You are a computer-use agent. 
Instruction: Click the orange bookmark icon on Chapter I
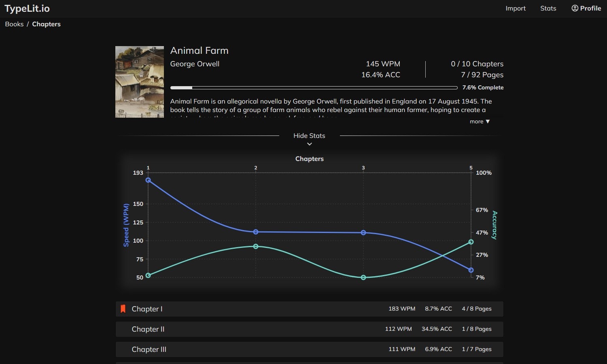123,309
